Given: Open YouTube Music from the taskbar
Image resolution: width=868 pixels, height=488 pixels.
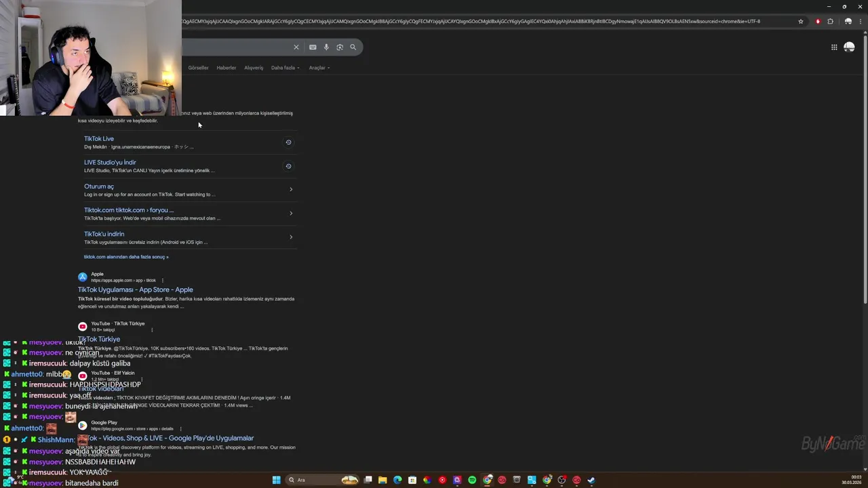Looking at the screenshot, I should tap(442, 480).
